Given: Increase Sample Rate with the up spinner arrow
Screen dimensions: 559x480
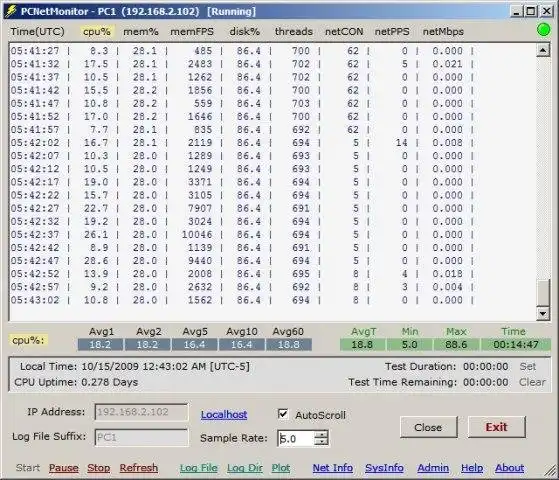Looking at the screenshot, I should click(322, 434).
